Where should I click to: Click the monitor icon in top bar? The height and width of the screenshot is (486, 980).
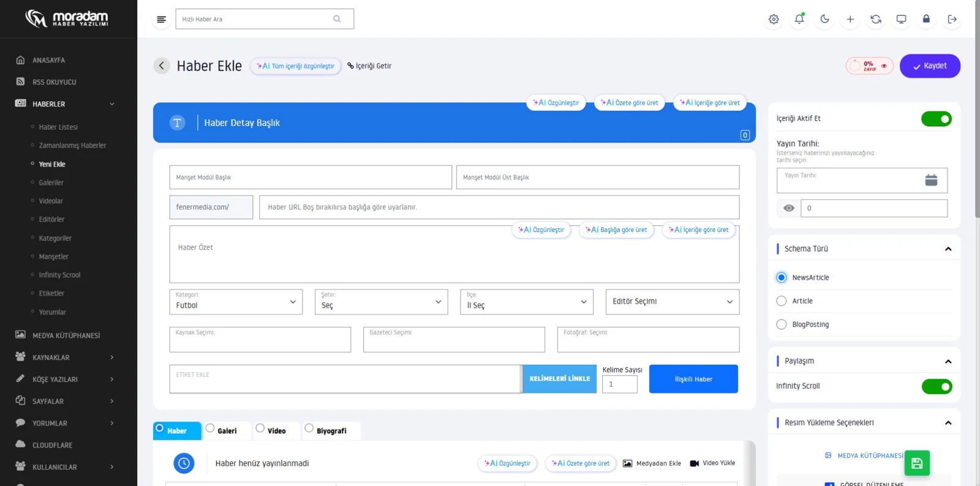click(901, 19)
